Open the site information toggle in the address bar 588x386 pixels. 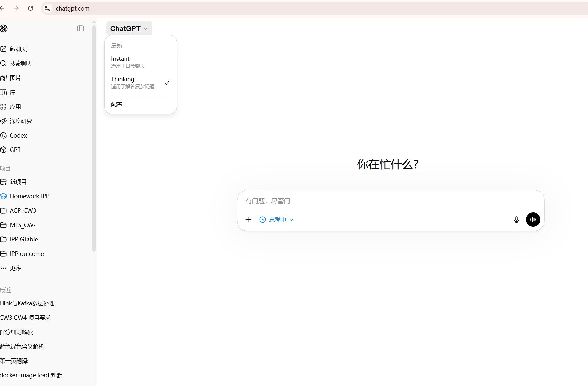tap(48, 8)
